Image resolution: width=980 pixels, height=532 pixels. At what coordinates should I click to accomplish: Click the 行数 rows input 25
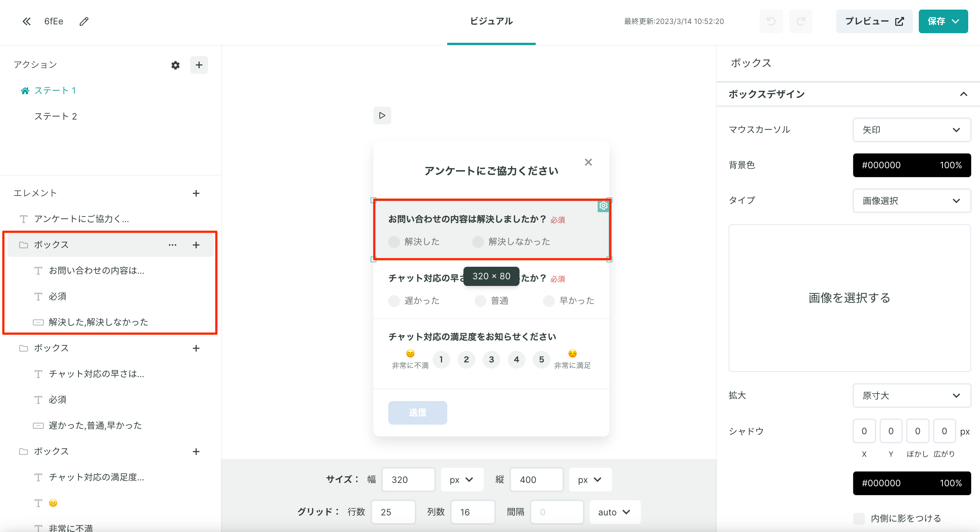pyautogui.click(x=393, y=512)
